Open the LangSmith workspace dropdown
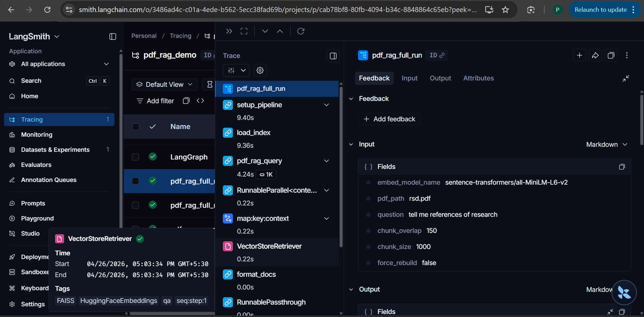This screenshot has width=644, height=317. [x=34, y=37]
